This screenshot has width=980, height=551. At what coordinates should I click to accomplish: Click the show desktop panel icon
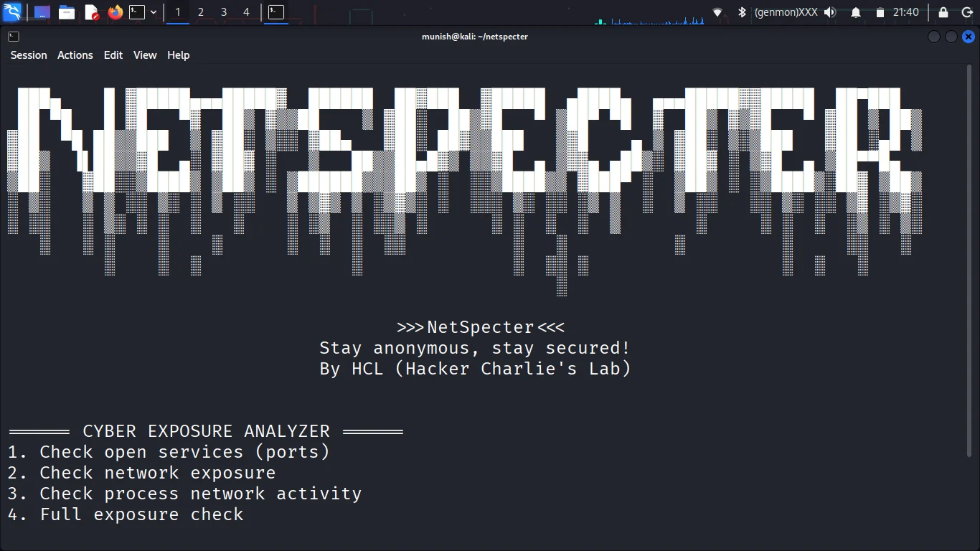coord(42,12)
